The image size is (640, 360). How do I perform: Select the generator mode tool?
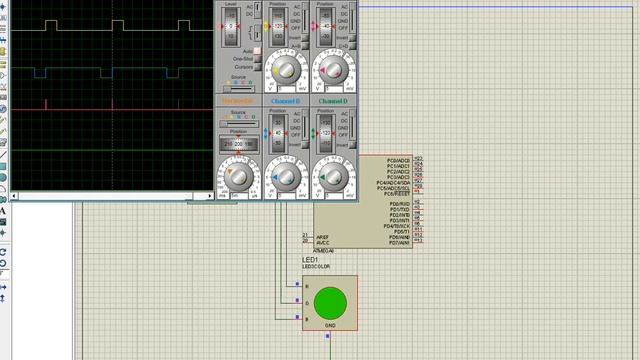point(3,109)
